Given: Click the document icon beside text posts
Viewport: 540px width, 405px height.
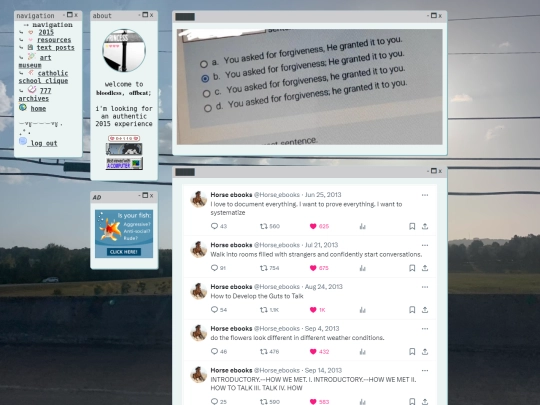Looking at the screenshot, I should 30,48.
